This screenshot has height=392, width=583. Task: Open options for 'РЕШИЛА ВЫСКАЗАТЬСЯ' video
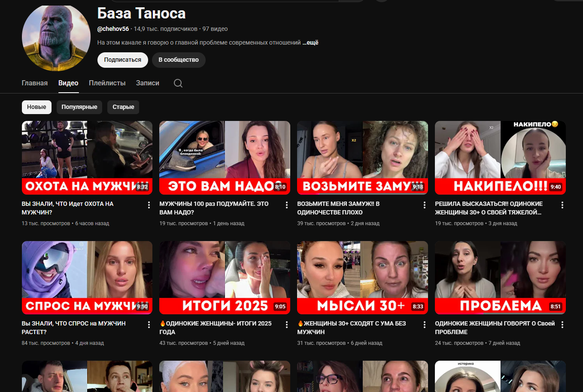(562, 205)
